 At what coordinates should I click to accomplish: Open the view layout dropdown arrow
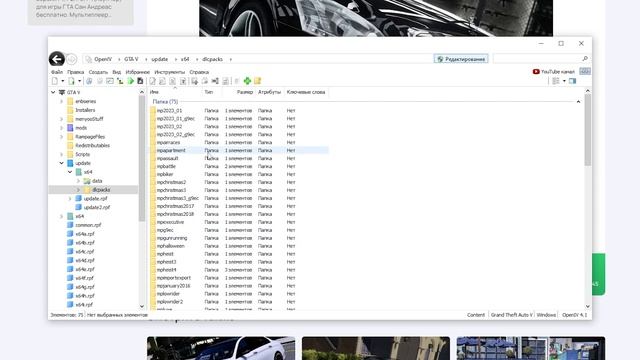tap(564, 81)
